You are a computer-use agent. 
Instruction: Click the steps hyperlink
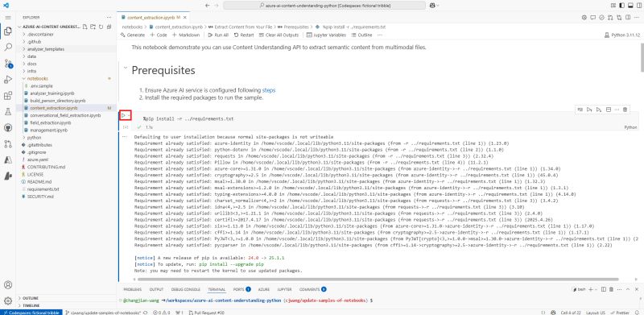(x=269, y=90)
